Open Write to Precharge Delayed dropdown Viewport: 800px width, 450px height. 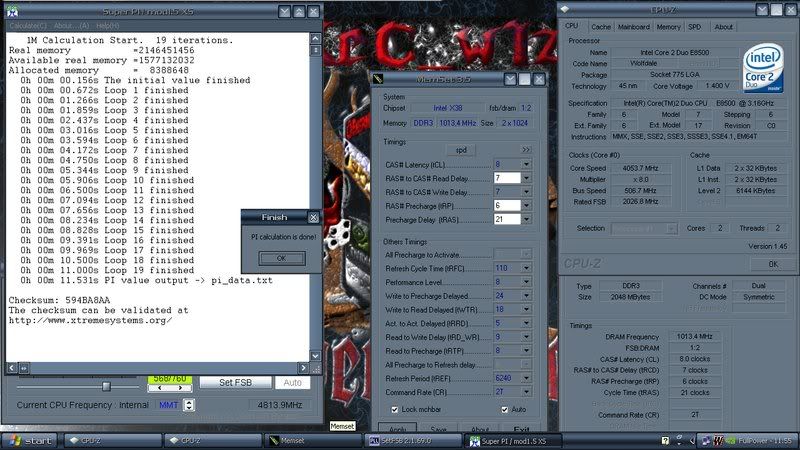pyautogui.click(x=526, y=295)
